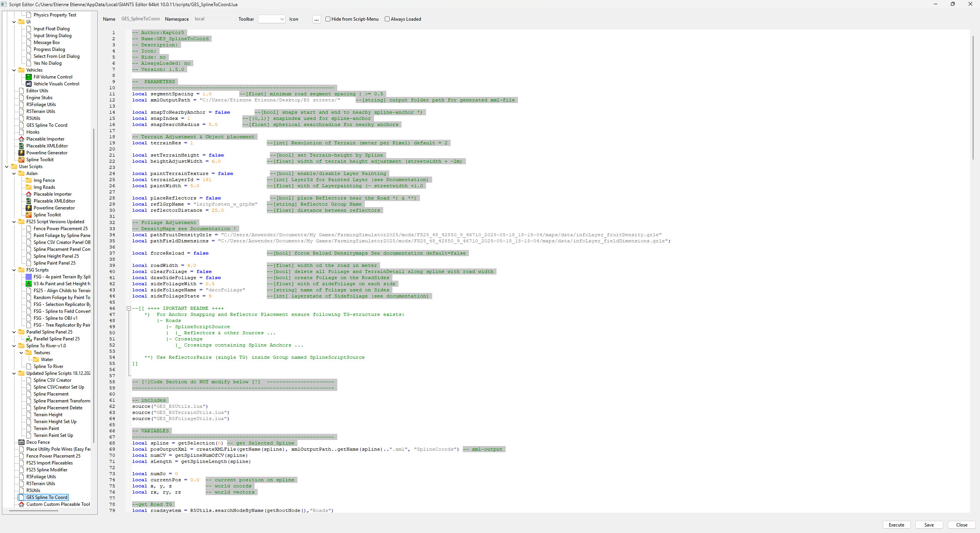Select Terrain Paint Set Up item
This screenshot has height=533, width=980.
[53, 435]
